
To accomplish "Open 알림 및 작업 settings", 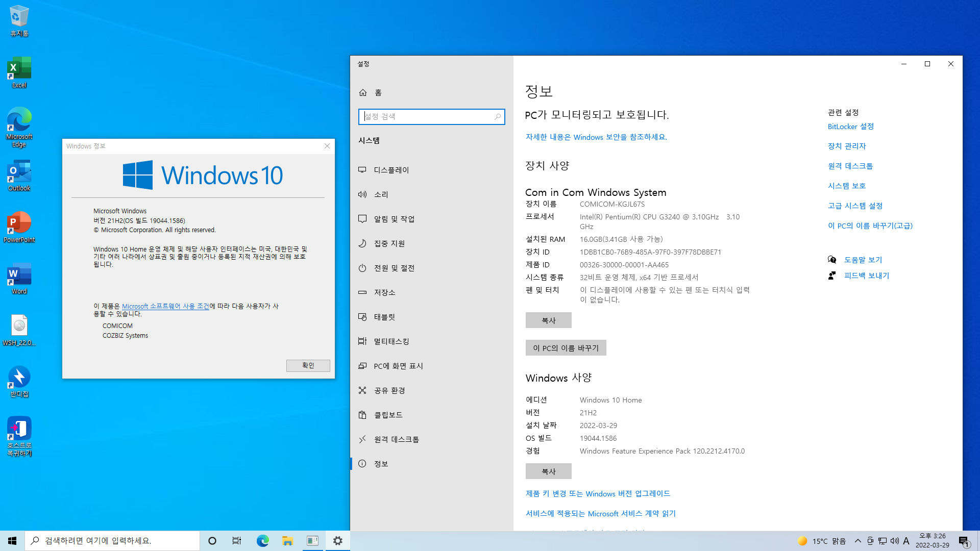I will (431, 219).
